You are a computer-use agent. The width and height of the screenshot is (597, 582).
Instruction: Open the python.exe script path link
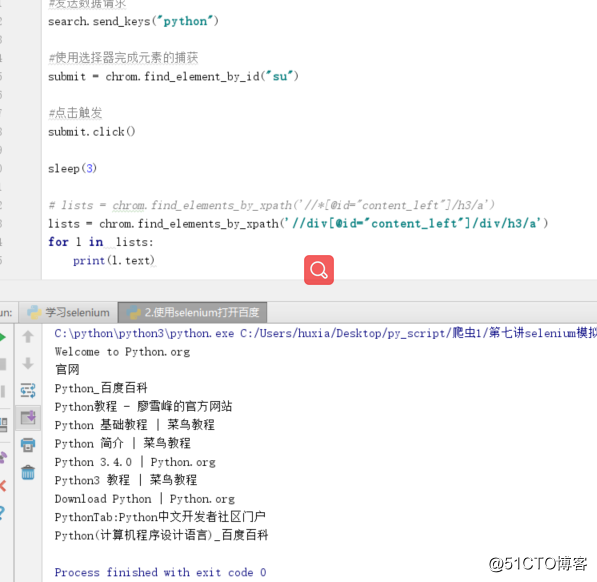click(x=326, y=333)
